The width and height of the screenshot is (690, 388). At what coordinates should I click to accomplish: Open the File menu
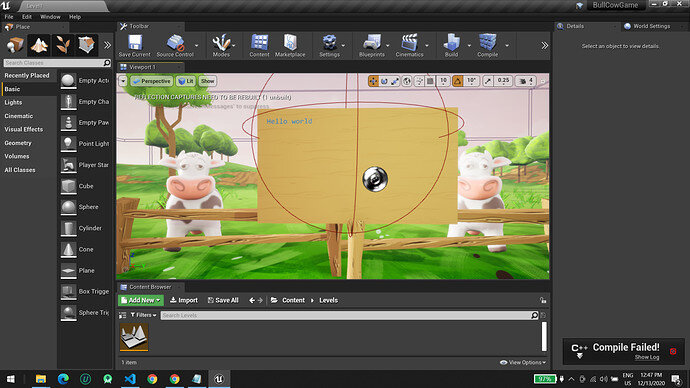click(9, 17)
